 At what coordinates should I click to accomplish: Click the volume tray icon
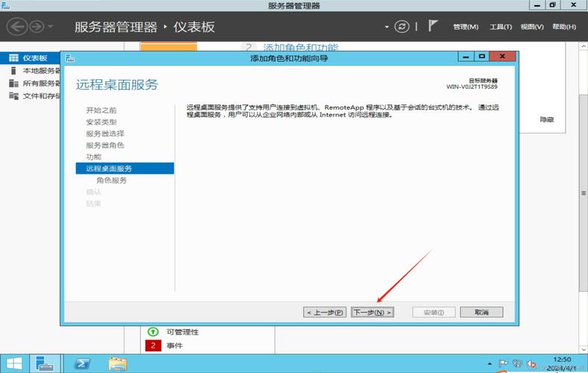coord(531,363)
